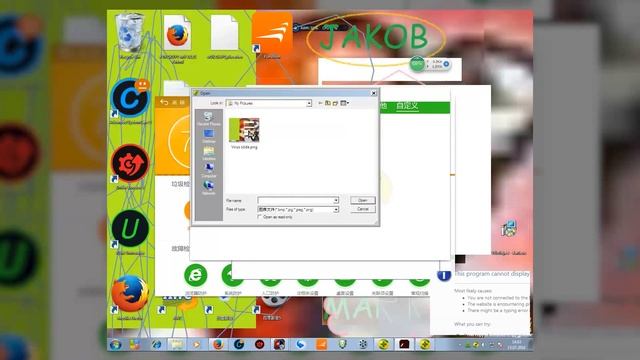Click the shield icon on the taskbar

click(342, 344)
